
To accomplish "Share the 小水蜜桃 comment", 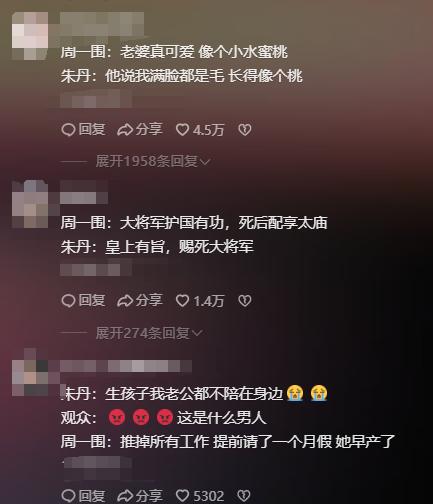I will [140, 130].
